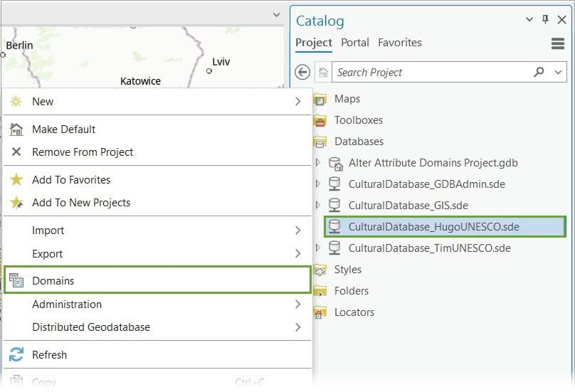Choose Remove From Project menu item
This screenshot has height=392, width=575.
point(83,152)
